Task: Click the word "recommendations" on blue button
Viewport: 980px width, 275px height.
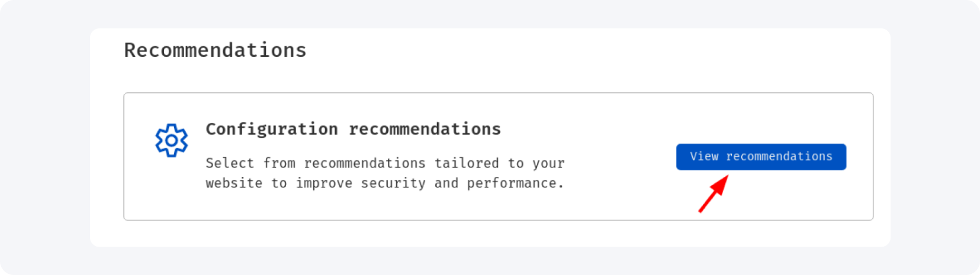Action: (779, 157)
